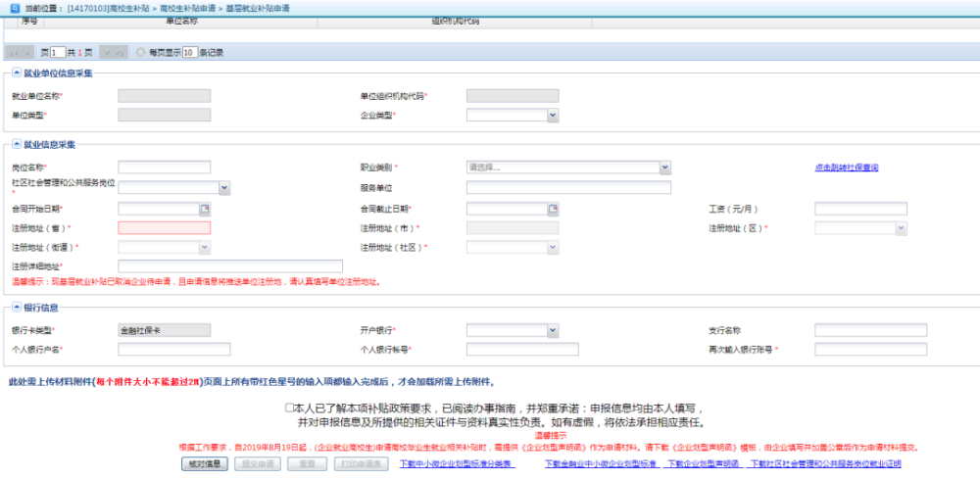Image resolution: width=980 pixels, height=480 pixels.
Task: Click the 注册详细地址 input field
Action: 230,266
